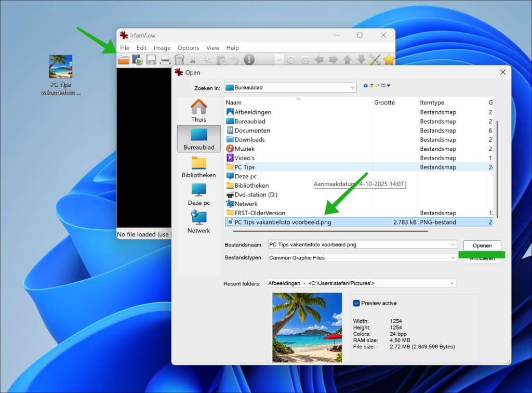
Task: Start slideshow from the IrfanView toolbar
Action: pos(137,60)
